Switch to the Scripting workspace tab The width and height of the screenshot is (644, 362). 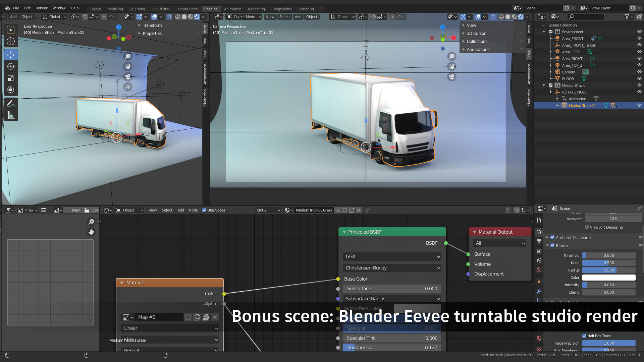pyautogui.click(x=306, y=9)
